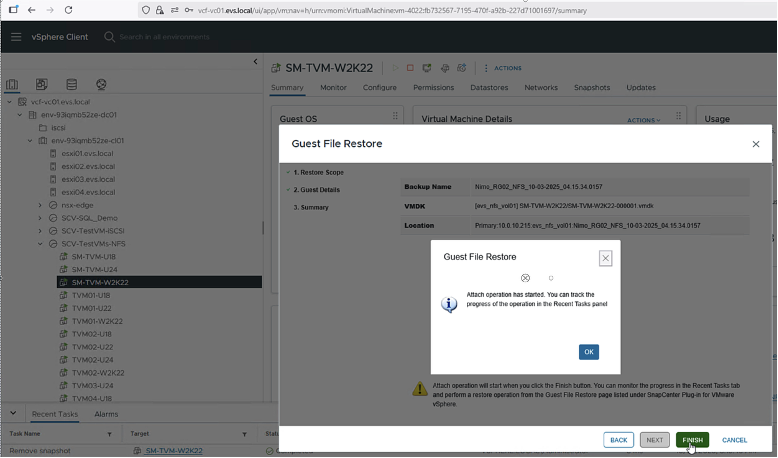Viewport: 778px width, 458px height.
Task: Open the VMs and Templates inventory view
Action: tap(42, 84)
